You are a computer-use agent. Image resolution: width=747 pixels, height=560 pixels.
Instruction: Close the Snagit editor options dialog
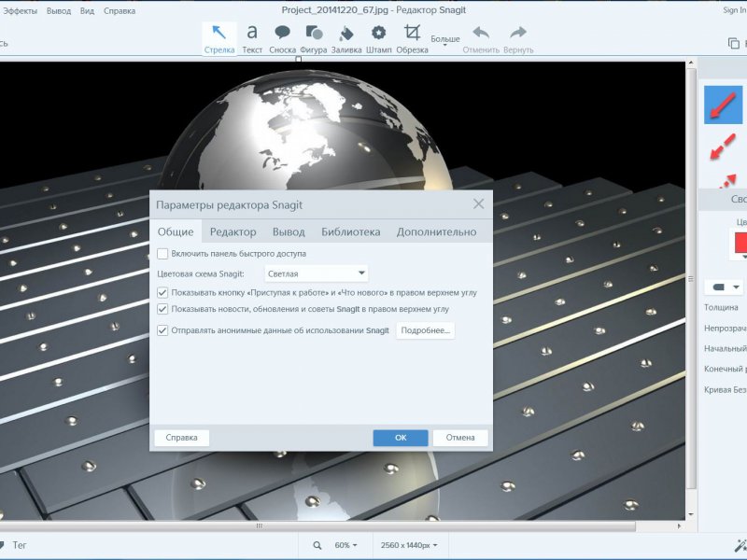point(478,204)
